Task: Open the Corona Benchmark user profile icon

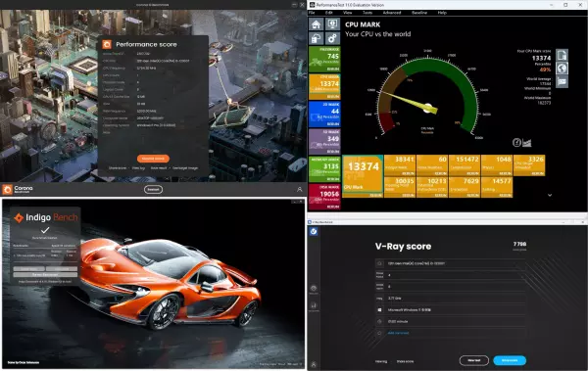Action: (299, 190)
